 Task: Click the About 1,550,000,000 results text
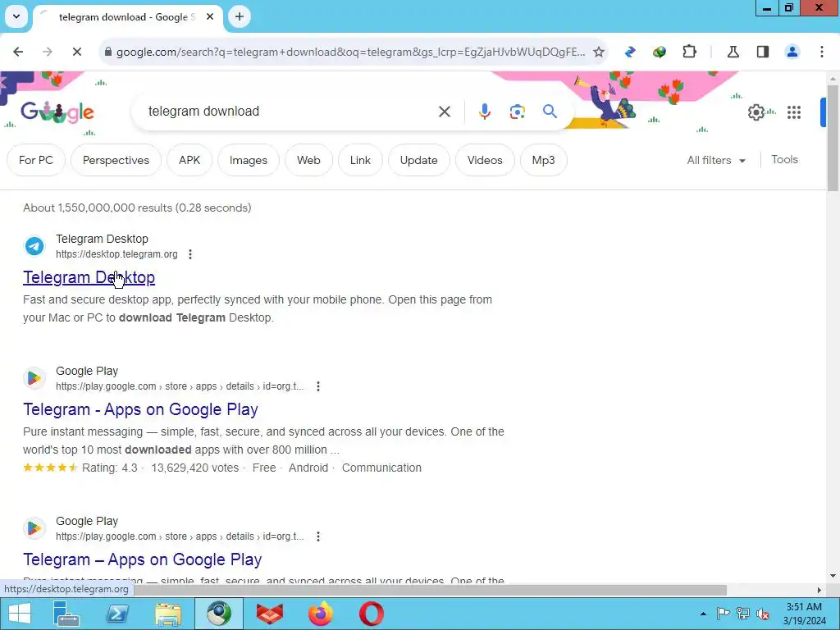(x=137, y=208)
